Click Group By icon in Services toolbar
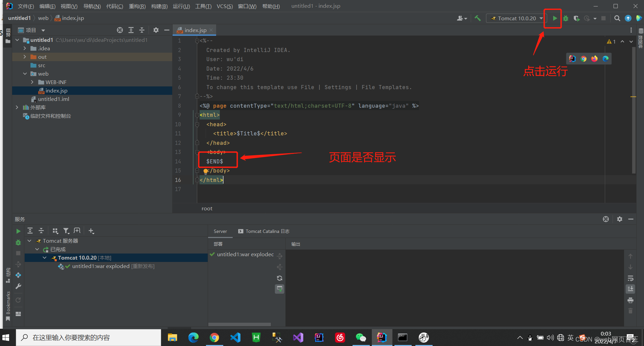 coord(55,231)
